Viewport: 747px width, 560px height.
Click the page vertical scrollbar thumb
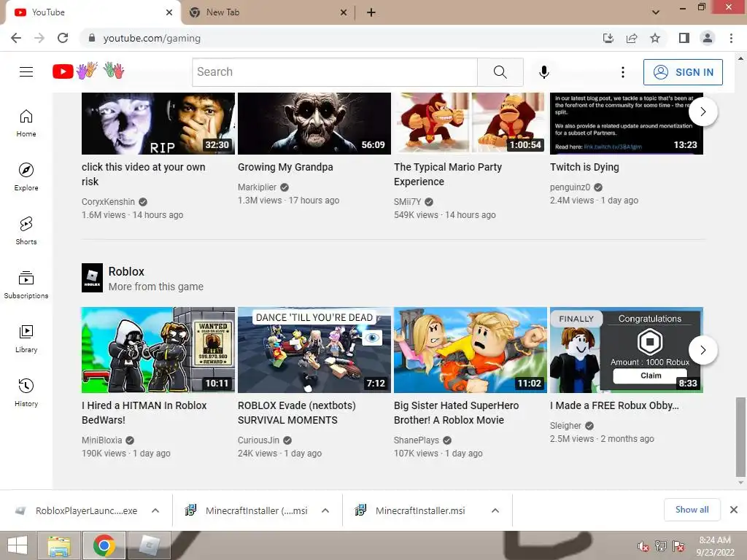point(740,437)
